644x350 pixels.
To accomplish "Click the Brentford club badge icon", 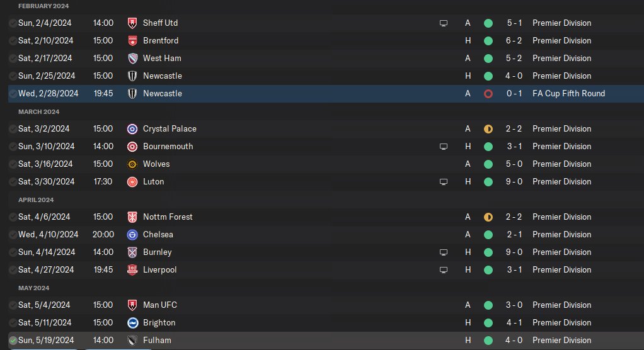I will 132,41.
